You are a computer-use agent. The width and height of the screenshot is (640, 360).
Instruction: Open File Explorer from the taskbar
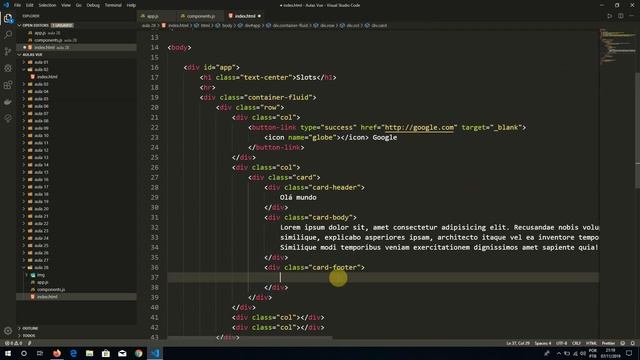[x=90, y=353]
